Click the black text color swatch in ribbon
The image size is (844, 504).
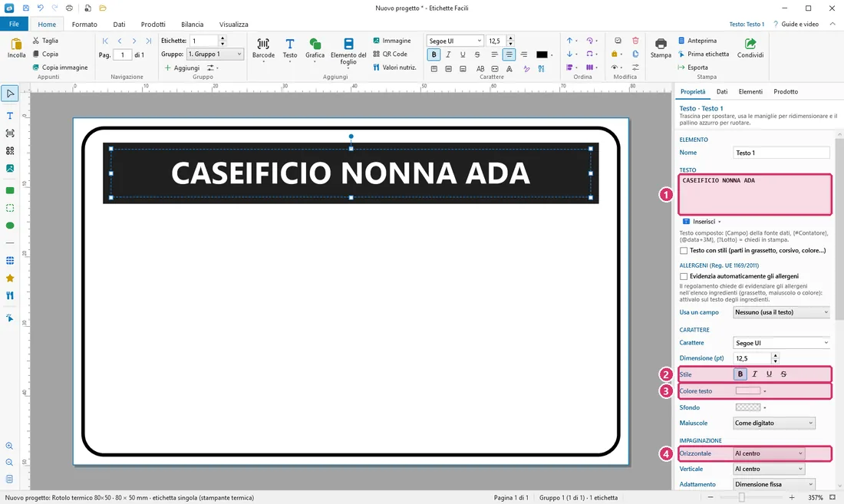(x=542, y=54)
